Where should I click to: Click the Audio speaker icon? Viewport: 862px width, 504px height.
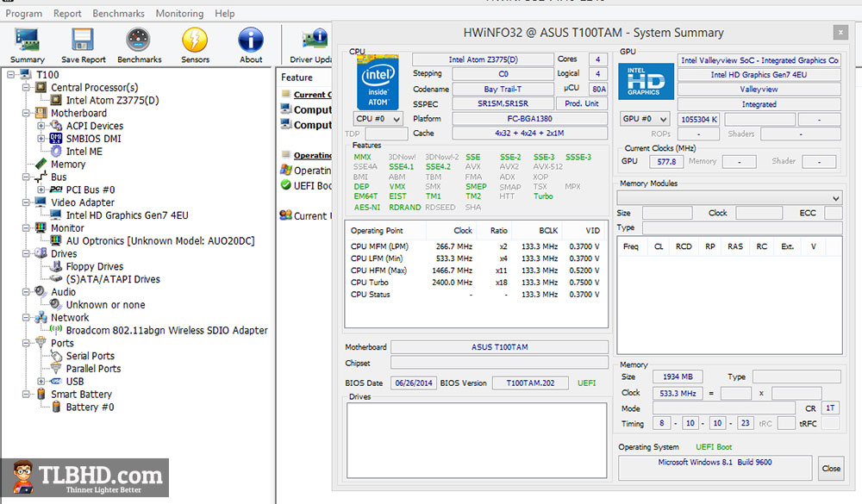(41, 292)
